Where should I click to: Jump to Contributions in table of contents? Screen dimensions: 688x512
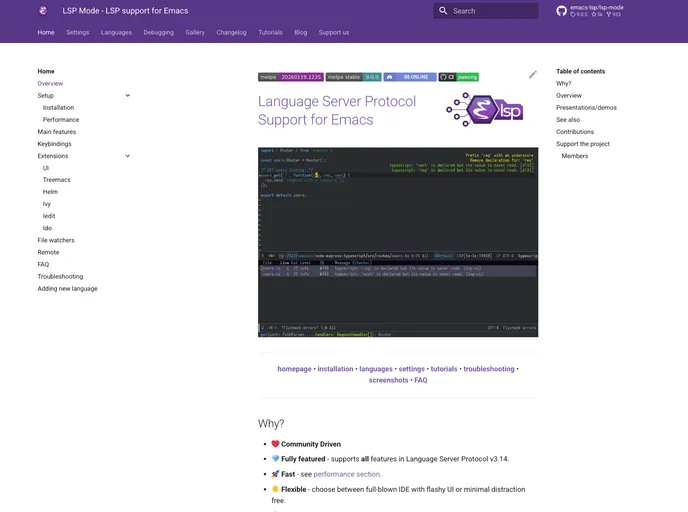click(575, 132)
